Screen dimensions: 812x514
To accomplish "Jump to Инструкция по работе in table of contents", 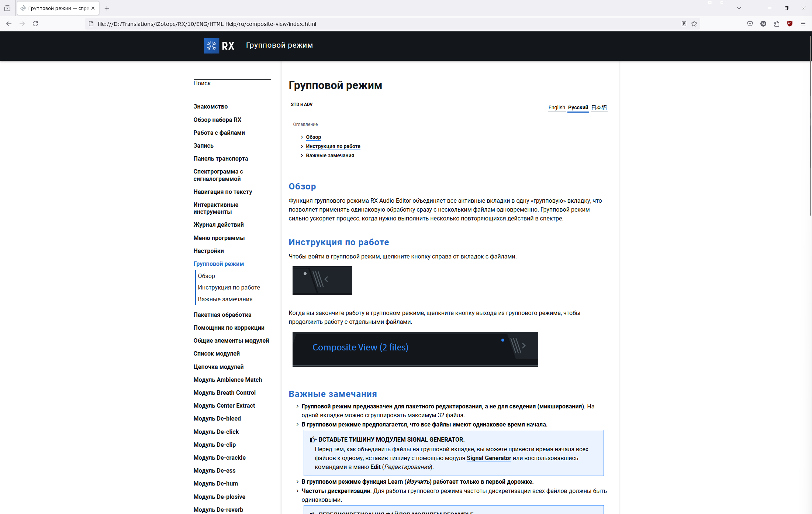I will click(x=333, y=146).
